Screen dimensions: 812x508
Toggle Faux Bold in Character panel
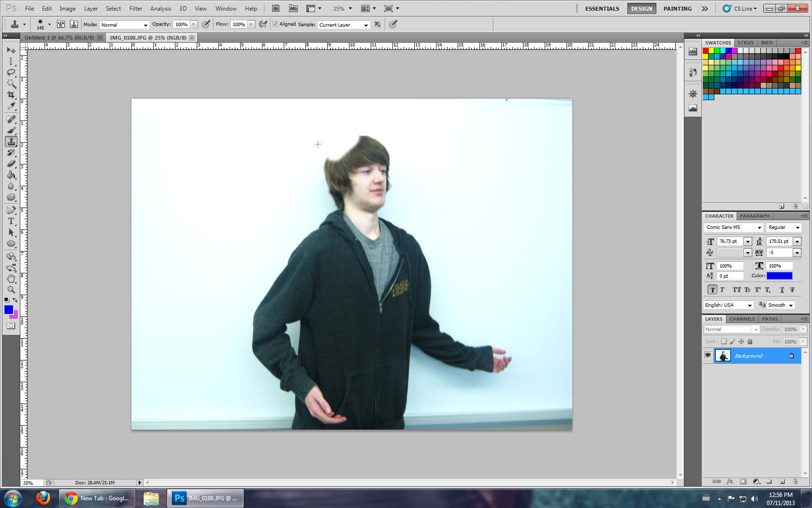(x=712, y=290)
